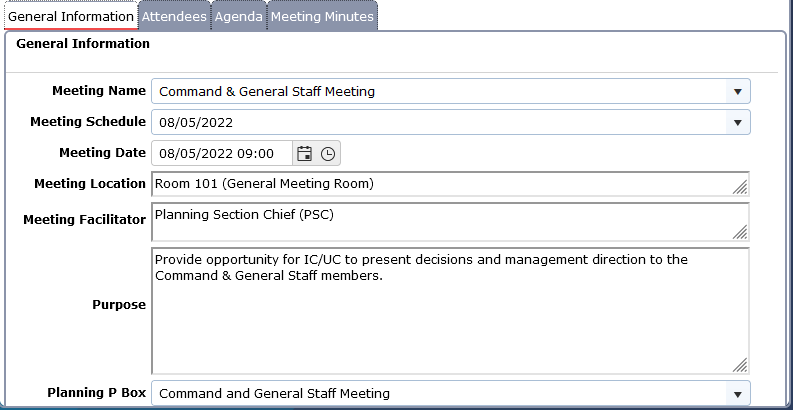The height and width of the screenshot is (410, 793).
Task: Open the calendar date picker icon
Action: (x=304, y=153)
